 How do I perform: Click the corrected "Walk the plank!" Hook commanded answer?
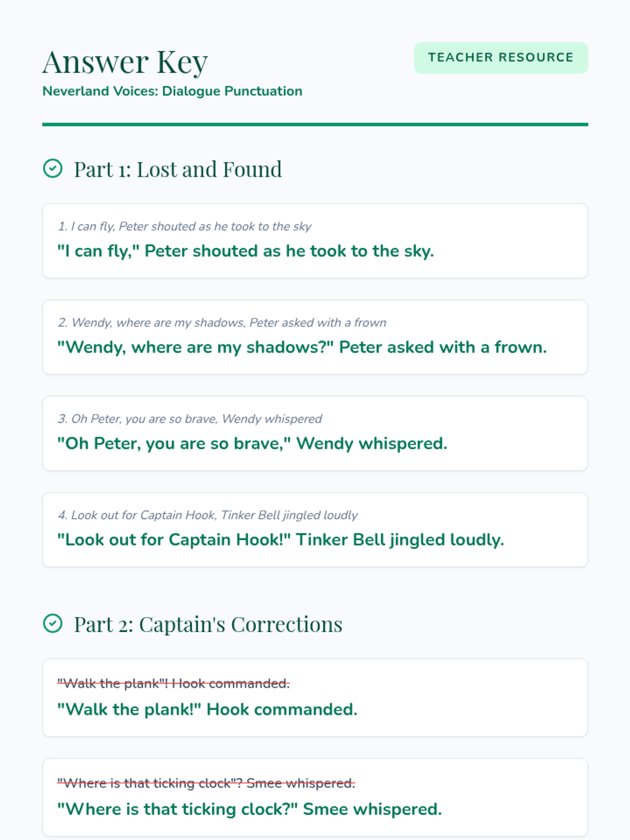click(207, 709)
